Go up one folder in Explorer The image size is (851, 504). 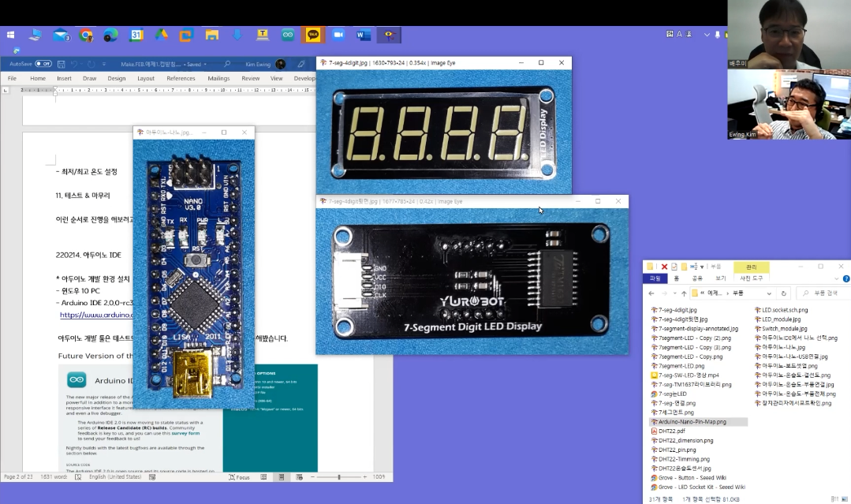684,293
